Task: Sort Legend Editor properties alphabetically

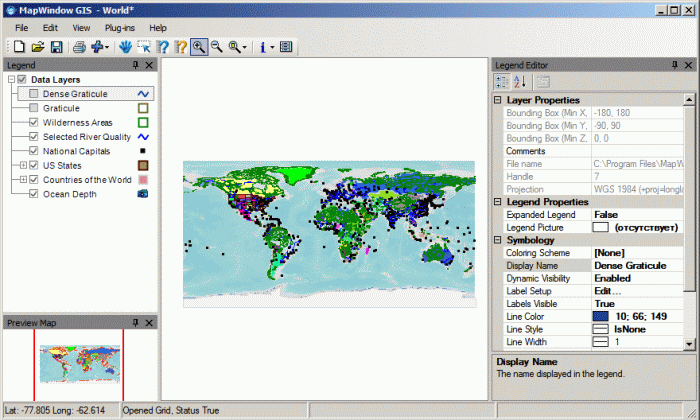Action: (520, 82)
